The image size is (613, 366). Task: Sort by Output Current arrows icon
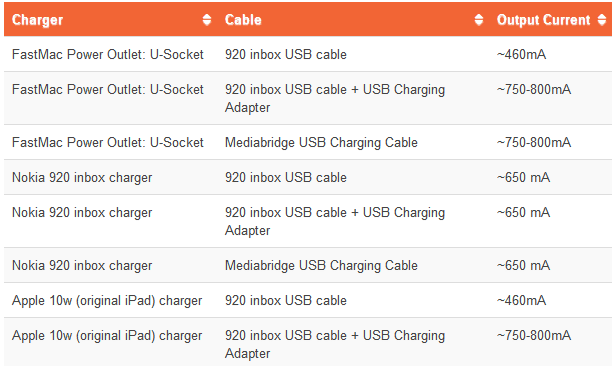coord(602,20)
